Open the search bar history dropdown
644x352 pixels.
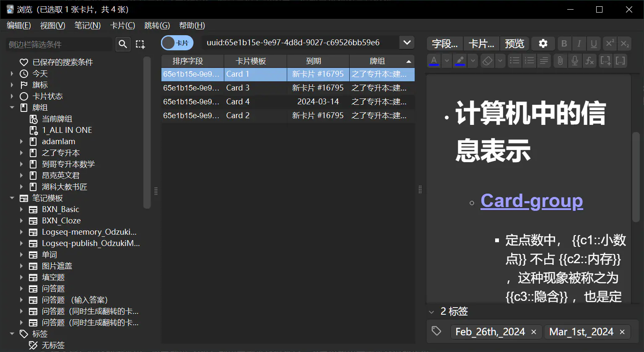406,42
